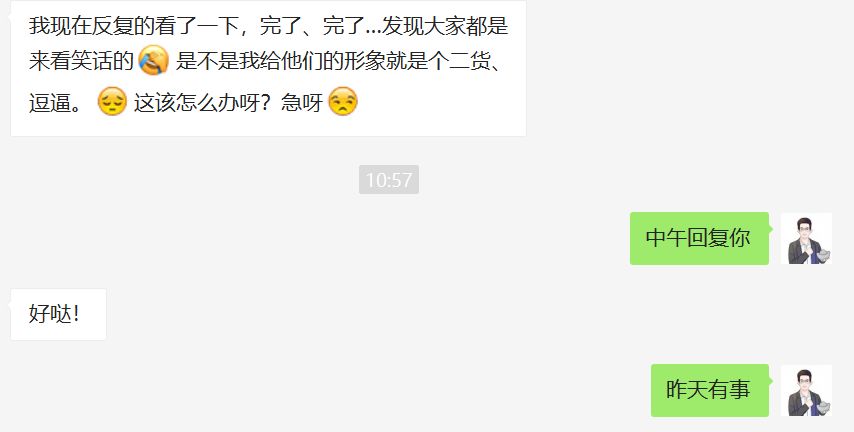The height and width of the screenshot is (432, 854).
Task: Click the text 发现大家都是
Action: pos(446,26)
